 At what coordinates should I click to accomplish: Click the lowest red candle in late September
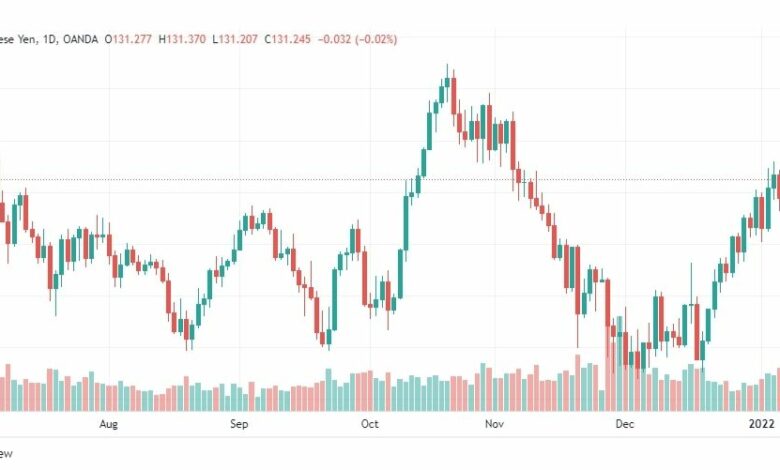[322, 338]
